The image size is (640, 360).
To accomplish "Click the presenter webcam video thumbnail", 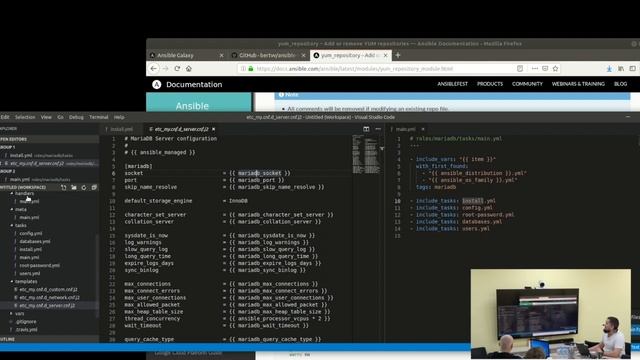I will coord(551,313).
